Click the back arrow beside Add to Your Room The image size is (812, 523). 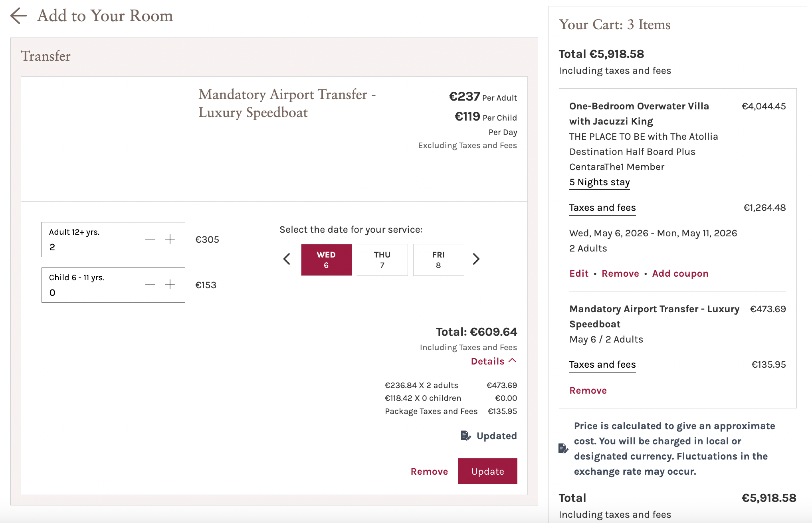(18, 16)
